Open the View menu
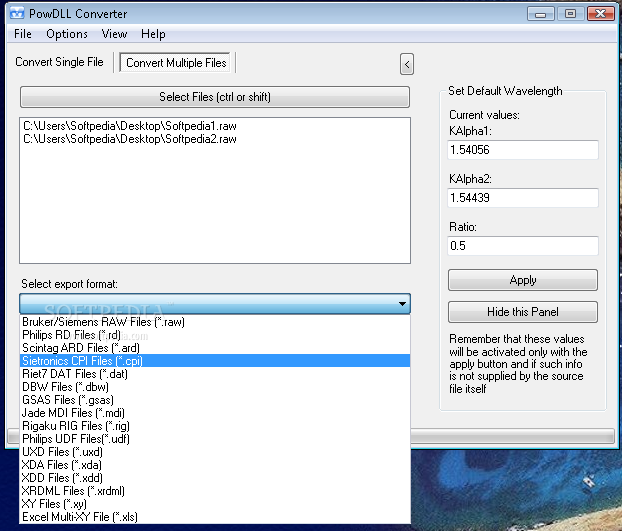 pyautogui.click(x=114, y=34)
